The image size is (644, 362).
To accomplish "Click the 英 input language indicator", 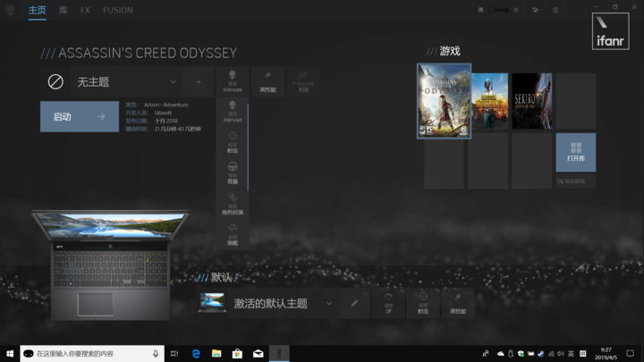I will [571, 353].
